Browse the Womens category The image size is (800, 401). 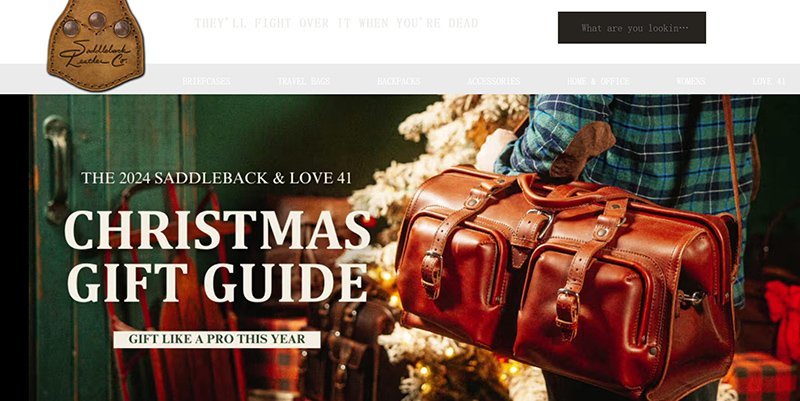pos(691,81)
